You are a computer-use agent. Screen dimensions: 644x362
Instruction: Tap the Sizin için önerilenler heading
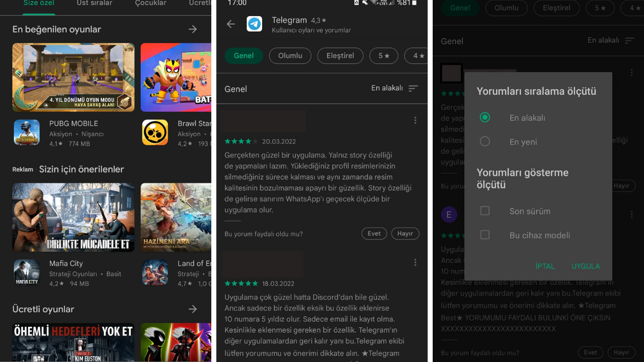pos(82,169)
